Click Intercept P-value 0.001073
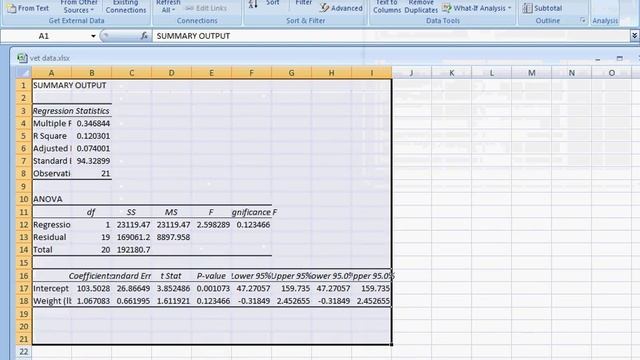Viewport: 640px width, 360px height. point(211,289)
